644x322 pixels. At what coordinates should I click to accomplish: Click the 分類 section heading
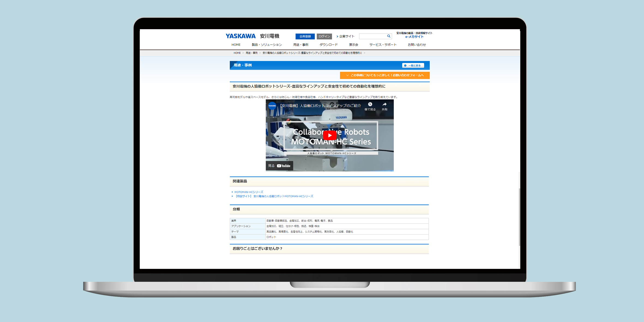coord(236,209)
